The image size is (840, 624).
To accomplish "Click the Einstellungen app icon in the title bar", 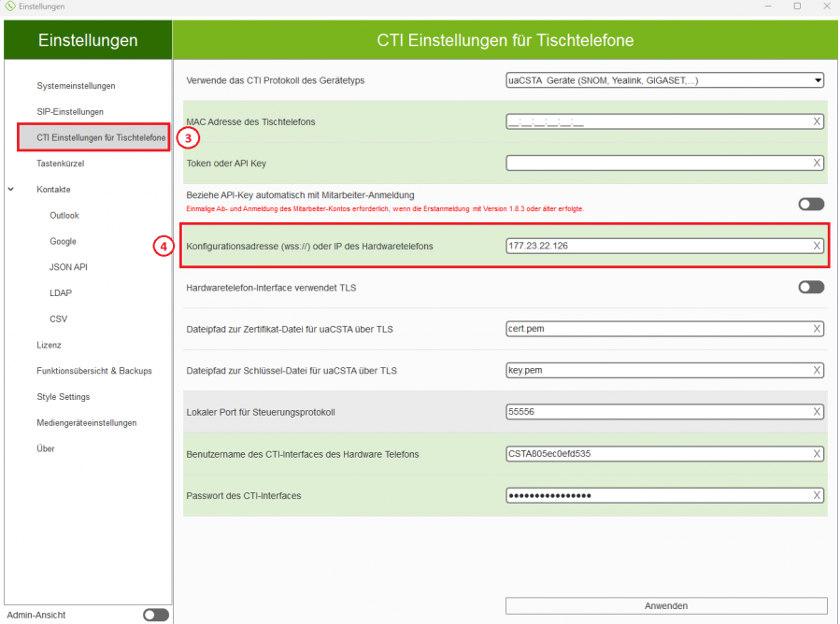I will [x=9, y=7].
